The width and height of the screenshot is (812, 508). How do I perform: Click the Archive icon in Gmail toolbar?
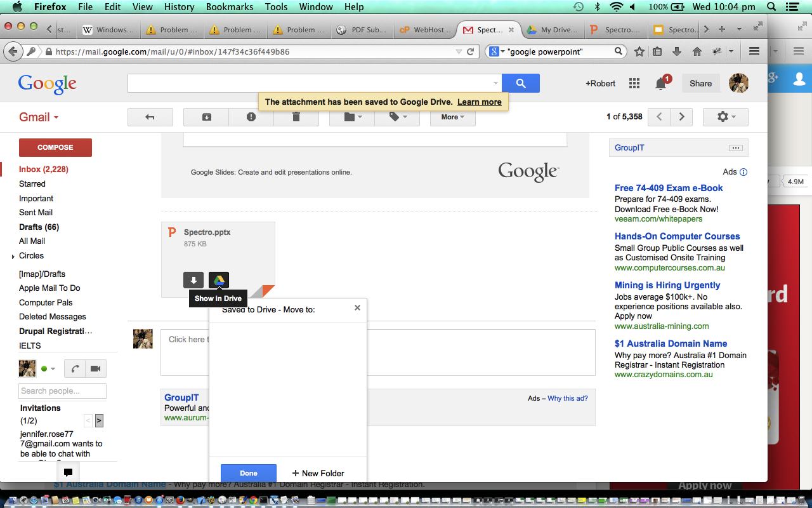(207, 117)
